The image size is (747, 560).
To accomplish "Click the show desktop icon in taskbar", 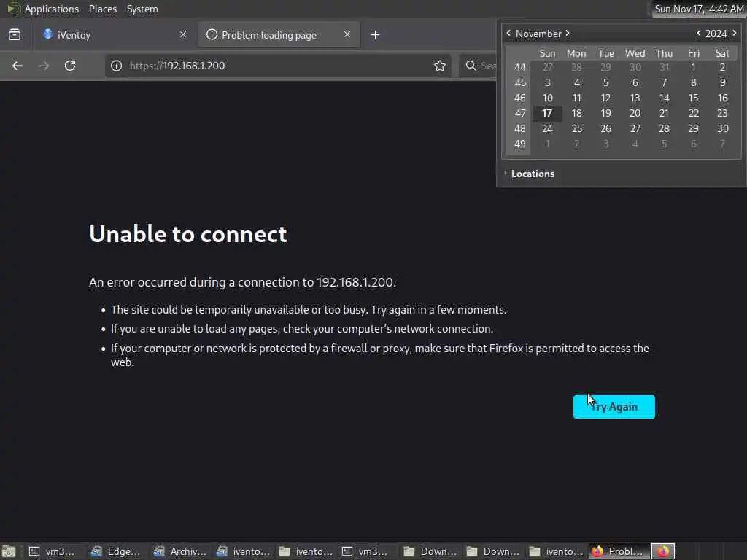I will tap(9, 551).
